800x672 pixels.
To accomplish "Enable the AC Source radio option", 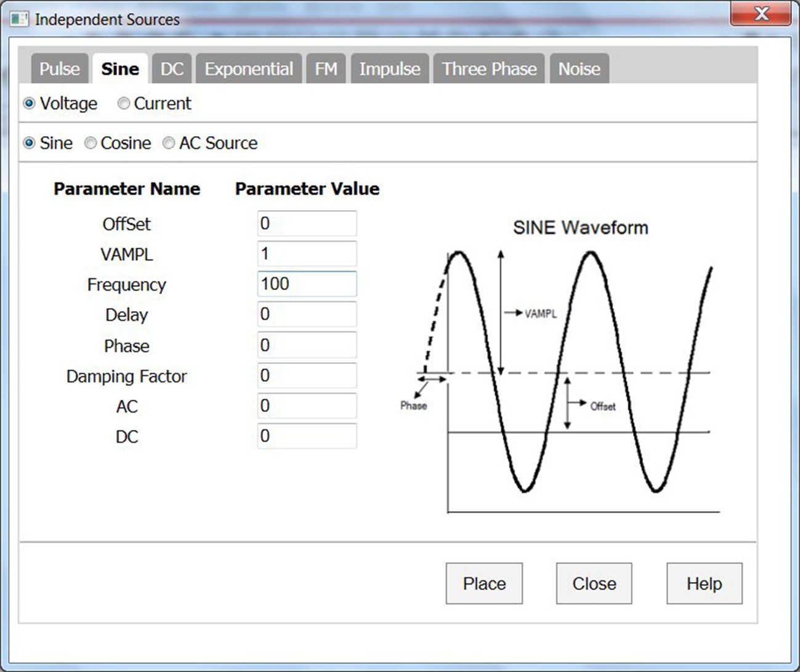I will point(169,143).
